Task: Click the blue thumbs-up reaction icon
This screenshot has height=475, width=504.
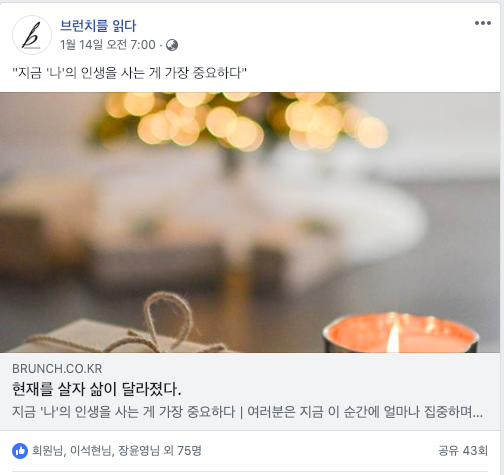Action: pos(20,451)
